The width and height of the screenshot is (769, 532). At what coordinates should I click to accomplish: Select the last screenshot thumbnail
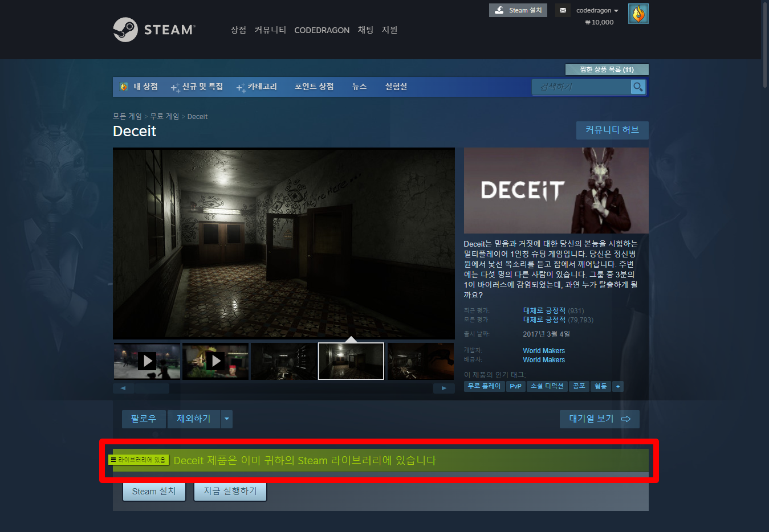point(421,361)
